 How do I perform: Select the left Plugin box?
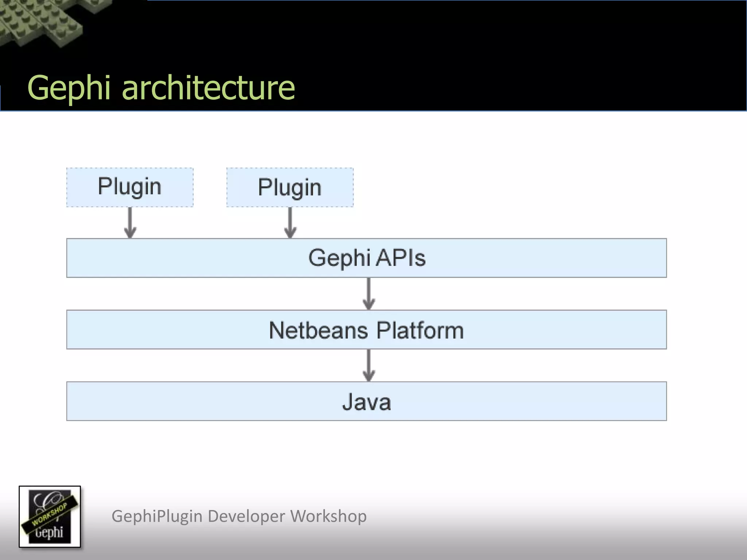point(130,187)
